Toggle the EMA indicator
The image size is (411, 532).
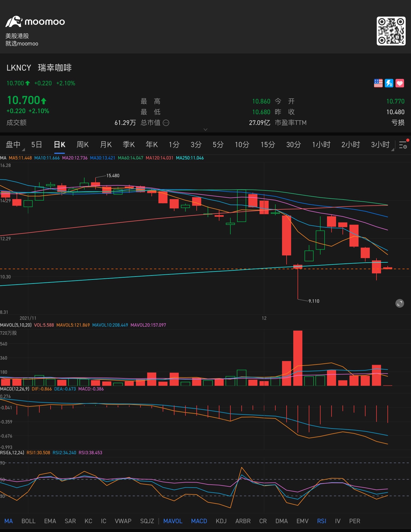click(50, 521)
